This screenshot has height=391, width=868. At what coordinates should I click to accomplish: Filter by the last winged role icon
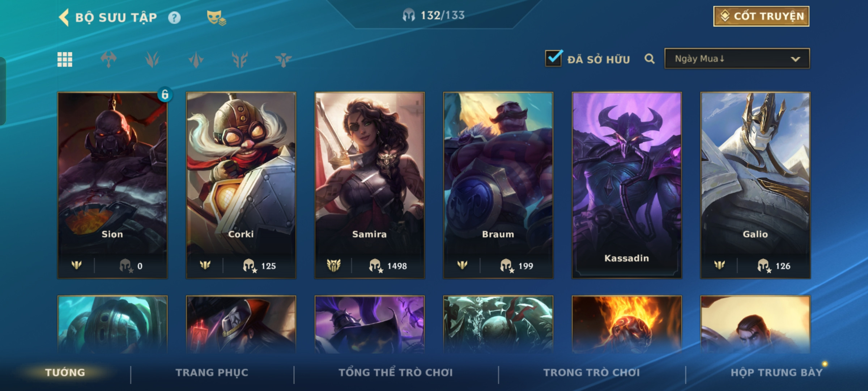tap(283, 60)
